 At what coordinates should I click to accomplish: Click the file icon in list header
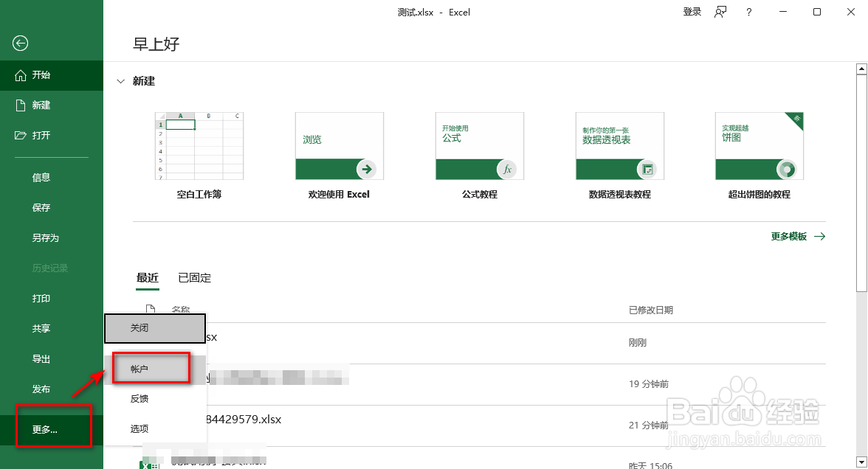coord(150,309)
